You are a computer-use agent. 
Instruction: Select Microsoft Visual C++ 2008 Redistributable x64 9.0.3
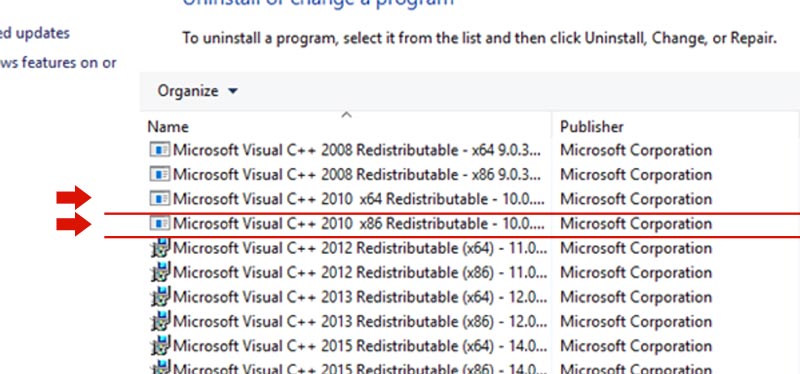point(357,150)
